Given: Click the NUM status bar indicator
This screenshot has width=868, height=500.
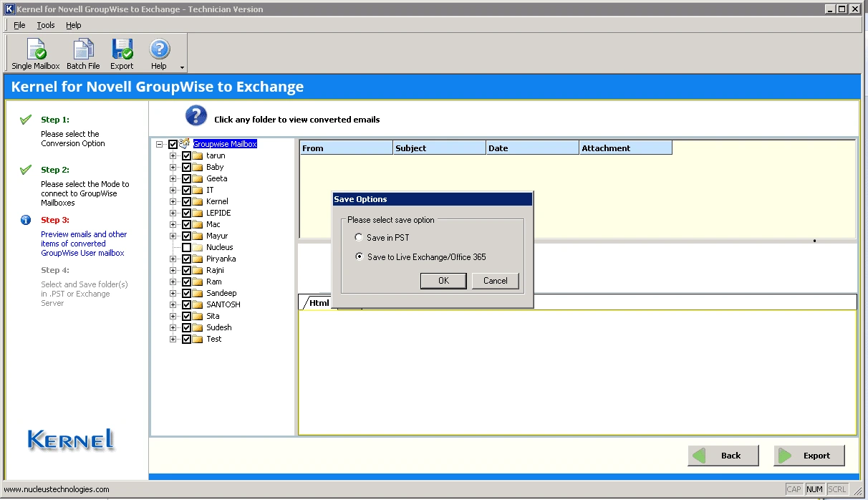Looking at the screenshot, I should point(814,489).
